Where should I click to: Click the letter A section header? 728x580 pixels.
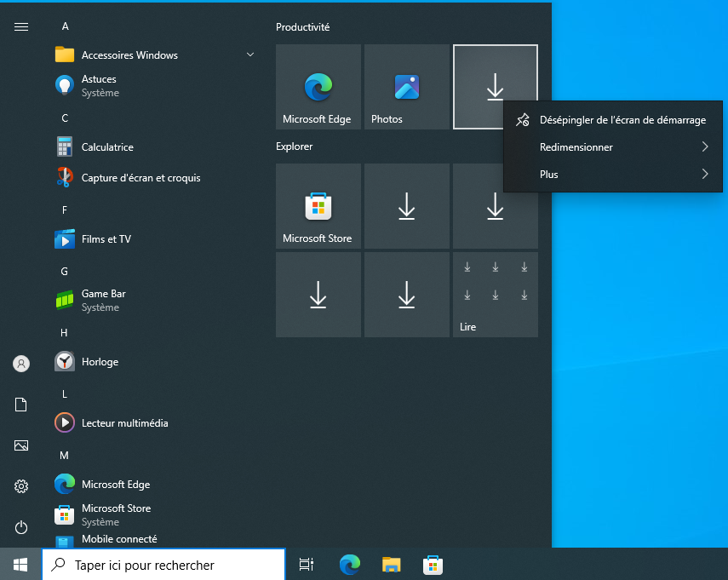[x=66, y=26]
